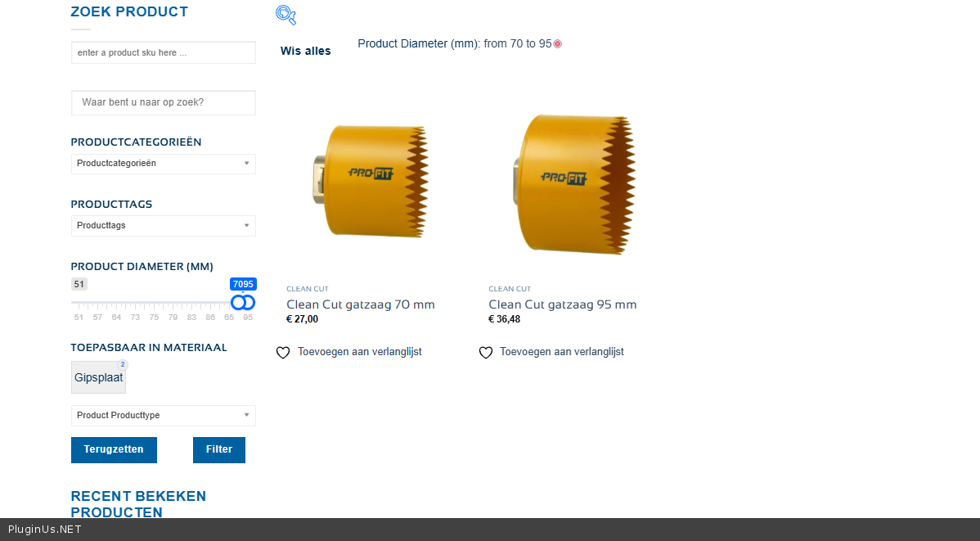Click heart icon for Clean Cut gatzaag 95 mm
980x541 pixels.
[485, 353]
